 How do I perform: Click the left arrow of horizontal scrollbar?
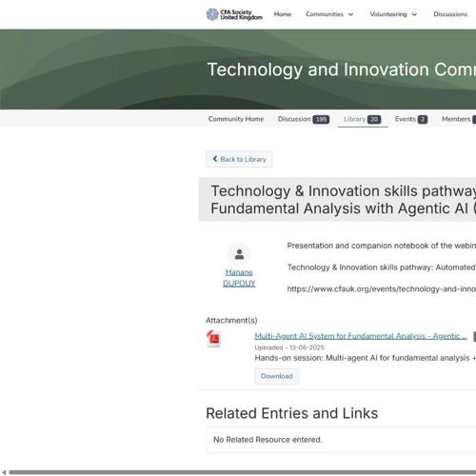[x=4, y=472]
